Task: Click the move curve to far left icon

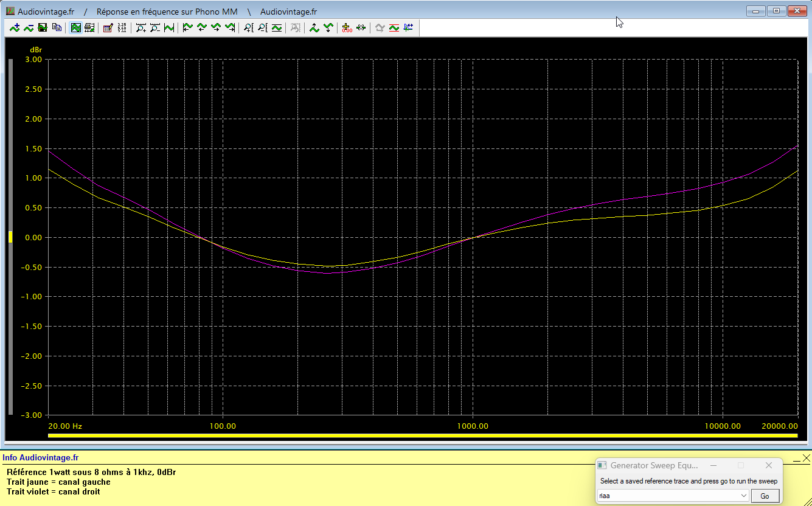Action: point(187,27)
